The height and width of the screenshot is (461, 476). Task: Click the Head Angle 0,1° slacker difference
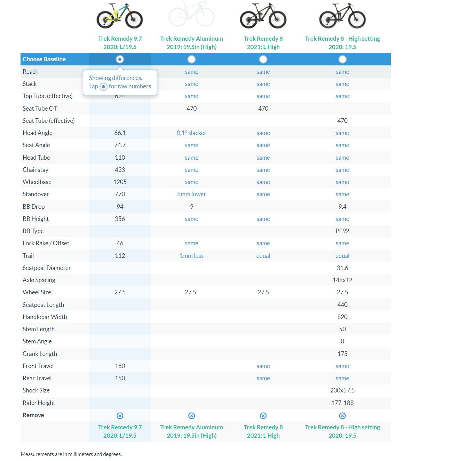point(191,133)
